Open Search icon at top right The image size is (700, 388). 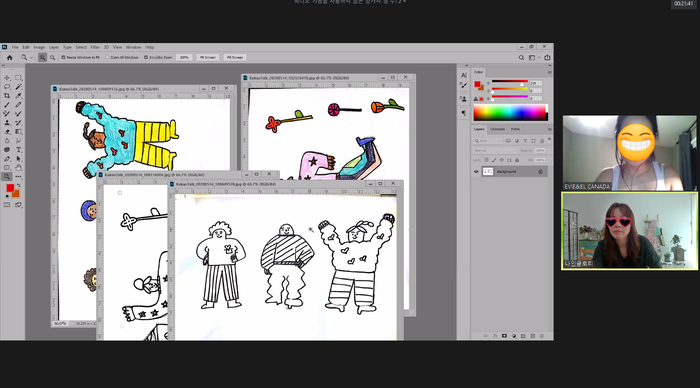coord(521,58)
